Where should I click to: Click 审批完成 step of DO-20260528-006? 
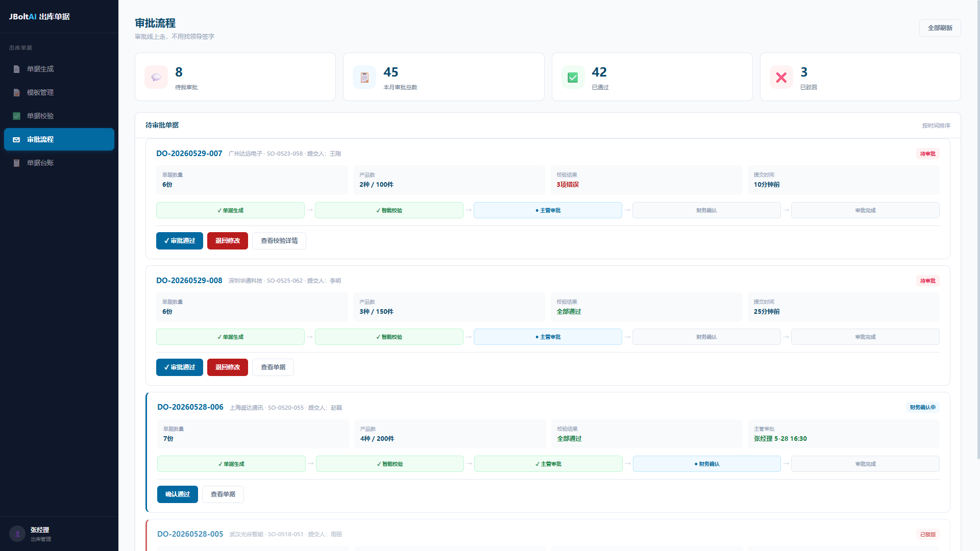tap(865, 464)
